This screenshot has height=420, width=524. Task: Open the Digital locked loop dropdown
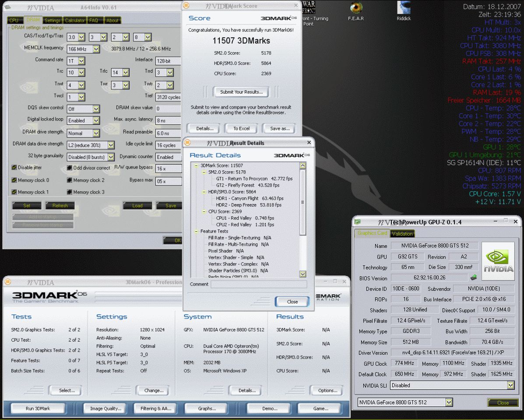(x=96, y=121)
